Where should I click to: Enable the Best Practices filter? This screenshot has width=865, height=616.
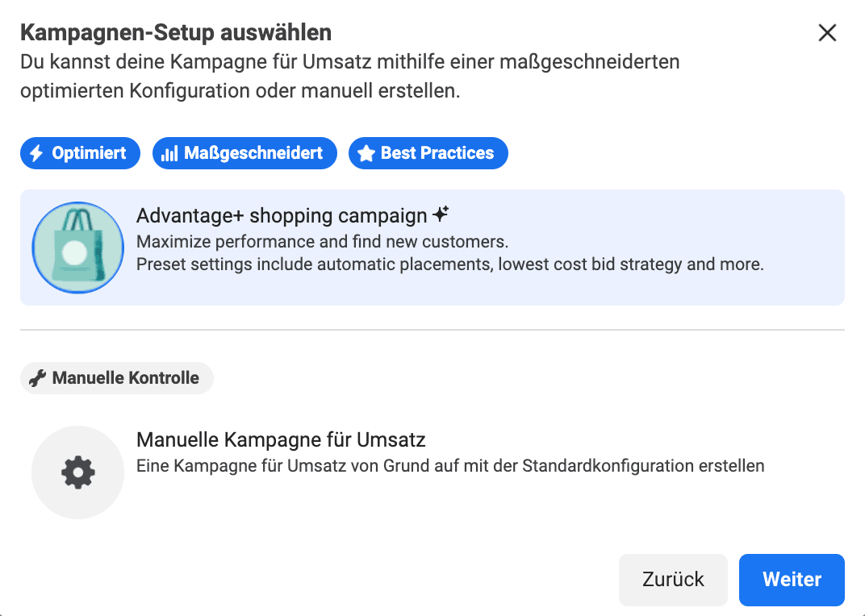(x=428, y=152)
